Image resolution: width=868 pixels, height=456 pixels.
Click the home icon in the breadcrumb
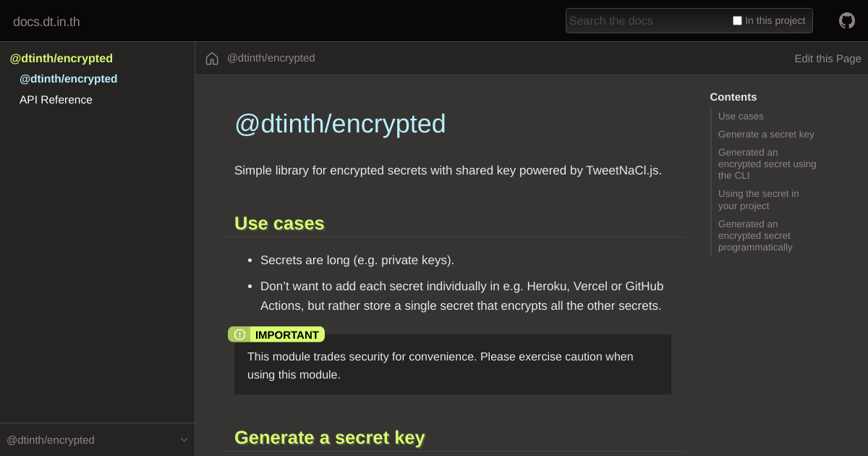211,58
